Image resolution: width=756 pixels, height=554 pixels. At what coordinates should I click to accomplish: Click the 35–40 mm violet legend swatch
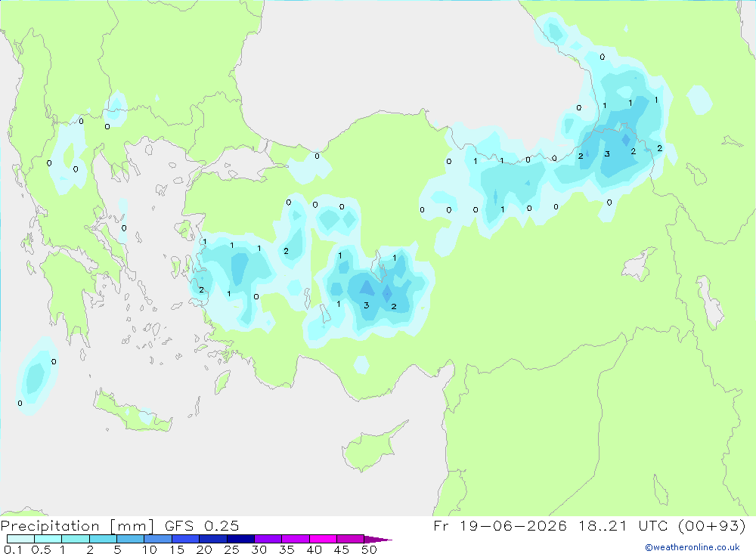[x=296, y=539]
